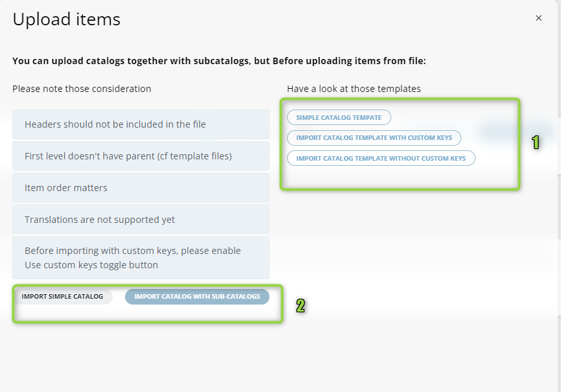Click the green annotation number 2
This screenshot has width=561, height=392.
click(x=301, y=306)
